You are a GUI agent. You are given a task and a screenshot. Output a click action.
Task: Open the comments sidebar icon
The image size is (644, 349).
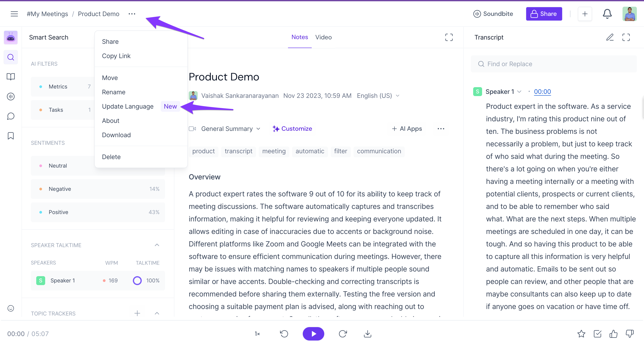tap(11, 116)
